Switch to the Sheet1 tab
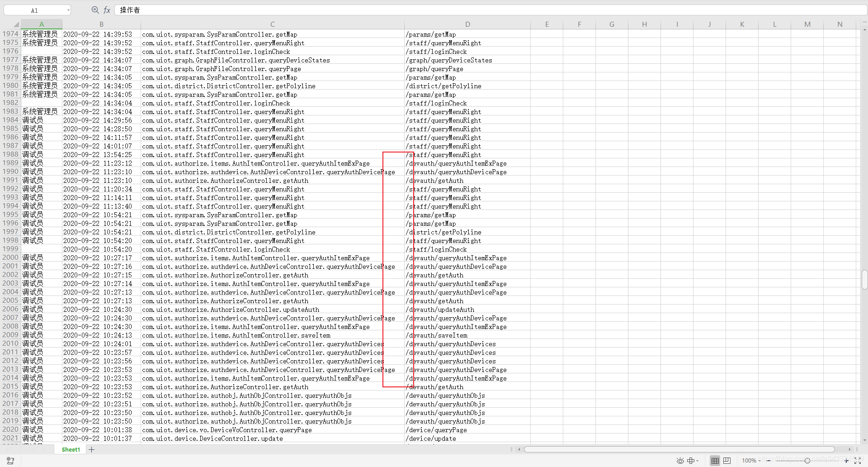 tap(71, 449)
